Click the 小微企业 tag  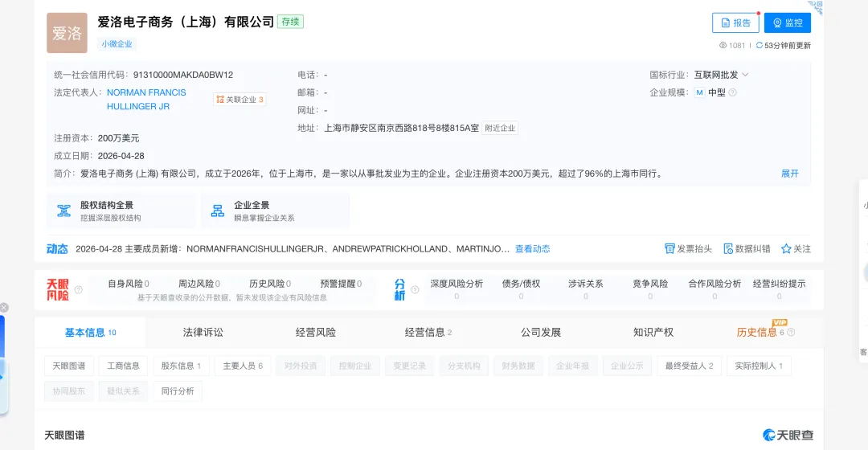tap(117, 43)
